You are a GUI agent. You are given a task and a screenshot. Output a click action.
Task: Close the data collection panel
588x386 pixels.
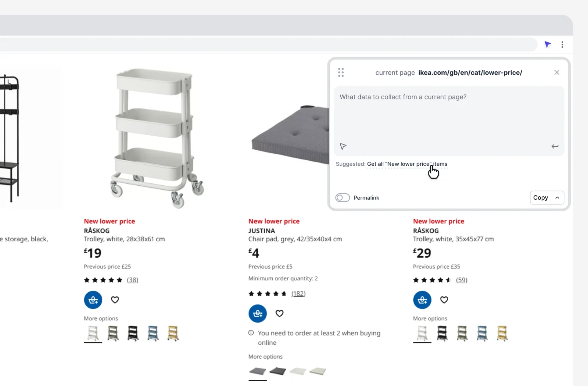pos(557,72)
